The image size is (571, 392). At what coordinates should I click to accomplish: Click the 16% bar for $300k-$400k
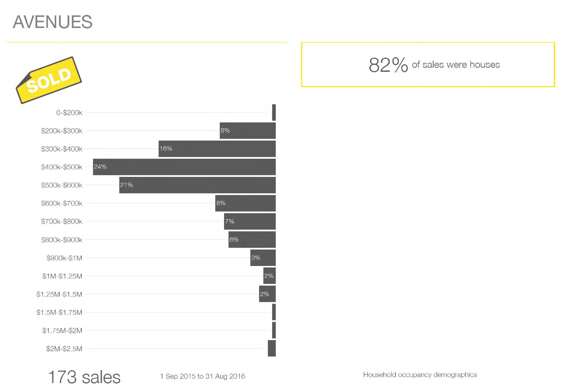tap(217, 149)
